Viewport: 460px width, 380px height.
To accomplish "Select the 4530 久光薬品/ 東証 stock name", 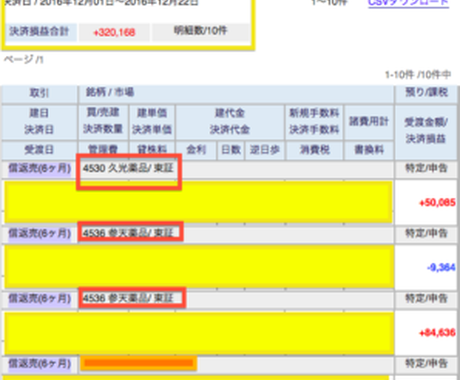I will tap(128, 168).
